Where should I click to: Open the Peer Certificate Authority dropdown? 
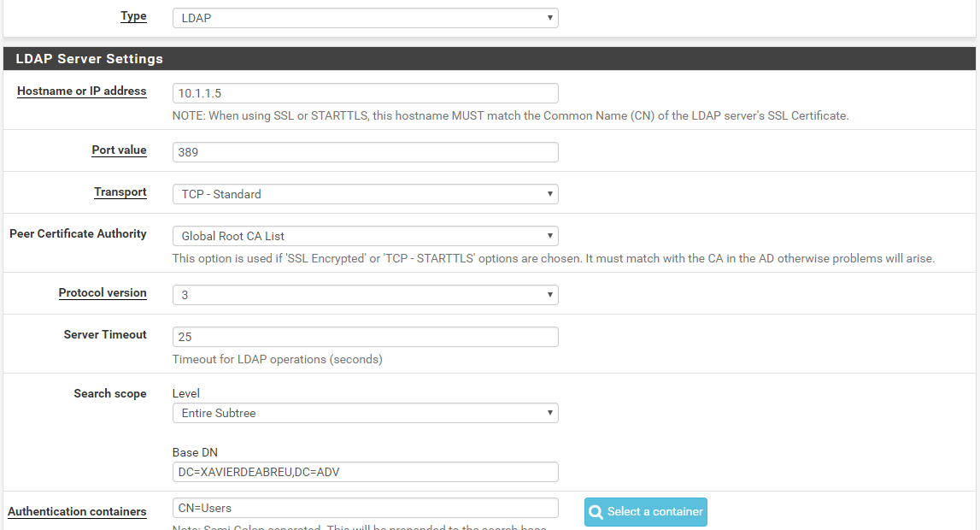(365, 236)
